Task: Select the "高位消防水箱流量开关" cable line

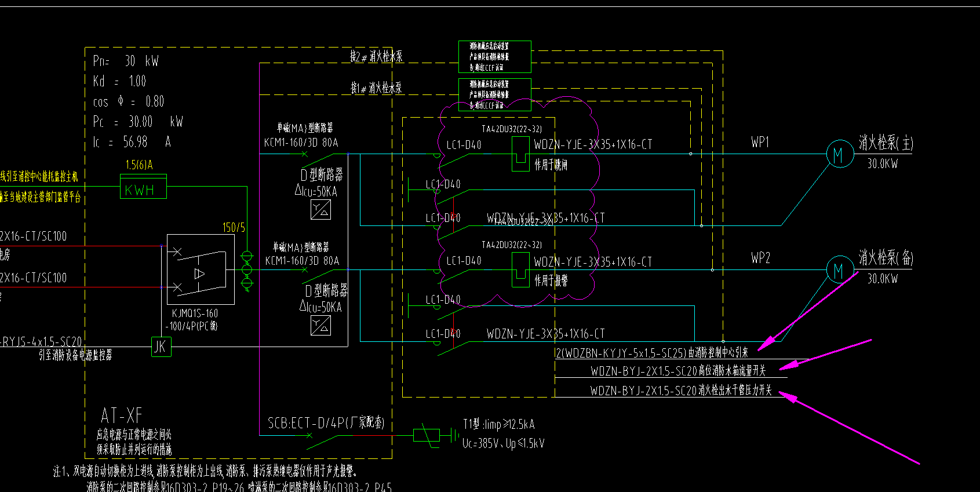Action: coord(678,371)
